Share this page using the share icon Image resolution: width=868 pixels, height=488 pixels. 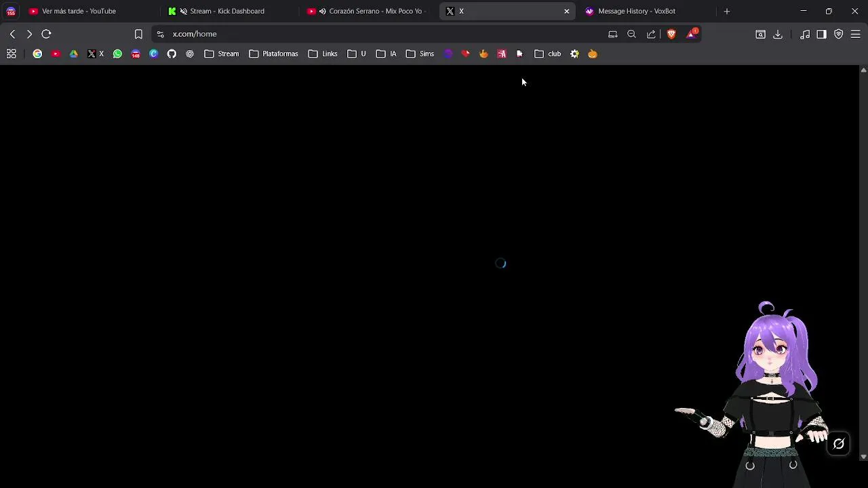point(651,34)
